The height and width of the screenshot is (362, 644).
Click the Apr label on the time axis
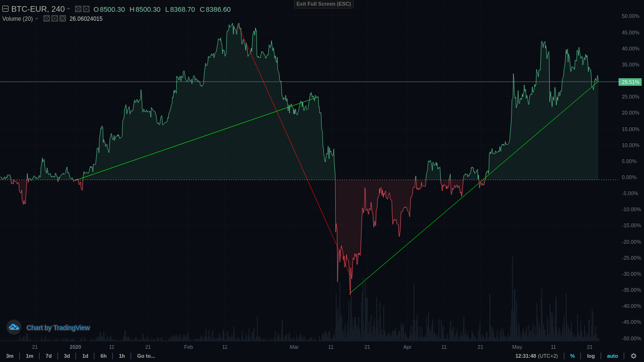pyautogui.click(x=407, y=347)
